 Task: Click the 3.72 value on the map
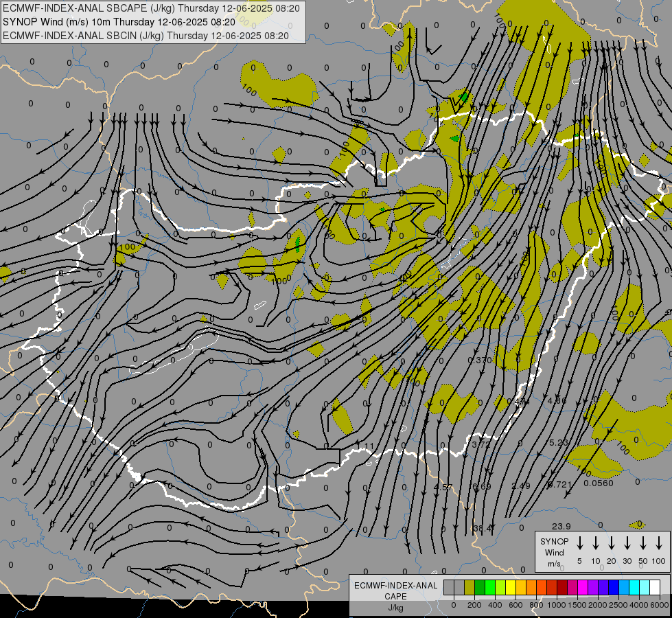481,445
